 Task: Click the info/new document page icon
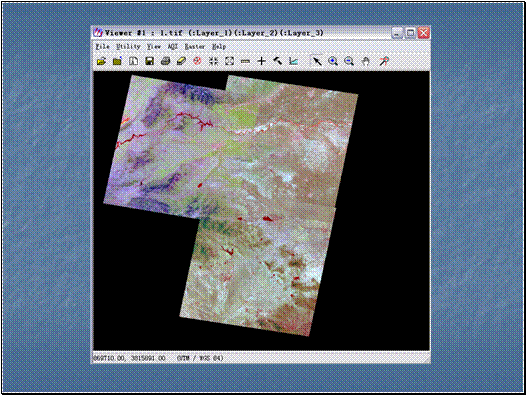pos(134,61)
